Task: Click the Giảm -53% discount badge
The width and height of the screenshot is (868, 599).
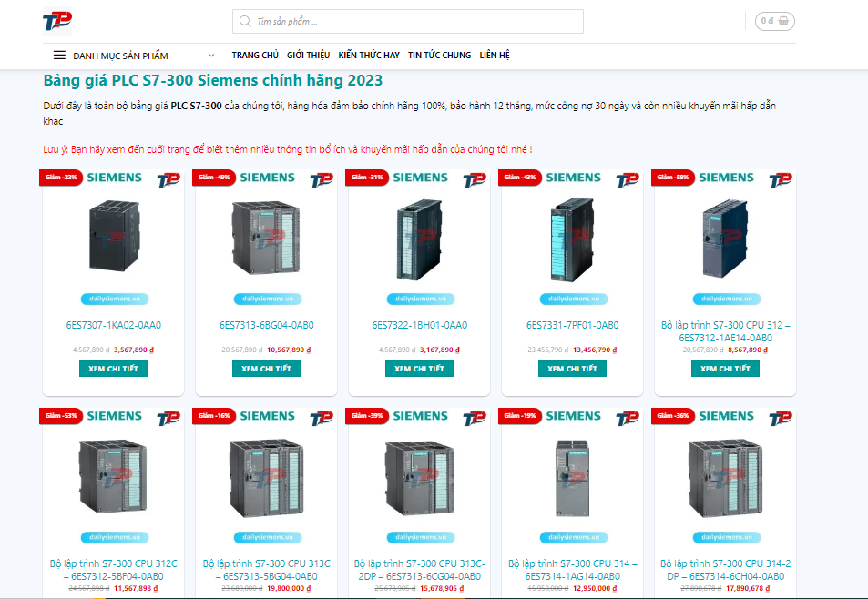Action: [61, 416]
